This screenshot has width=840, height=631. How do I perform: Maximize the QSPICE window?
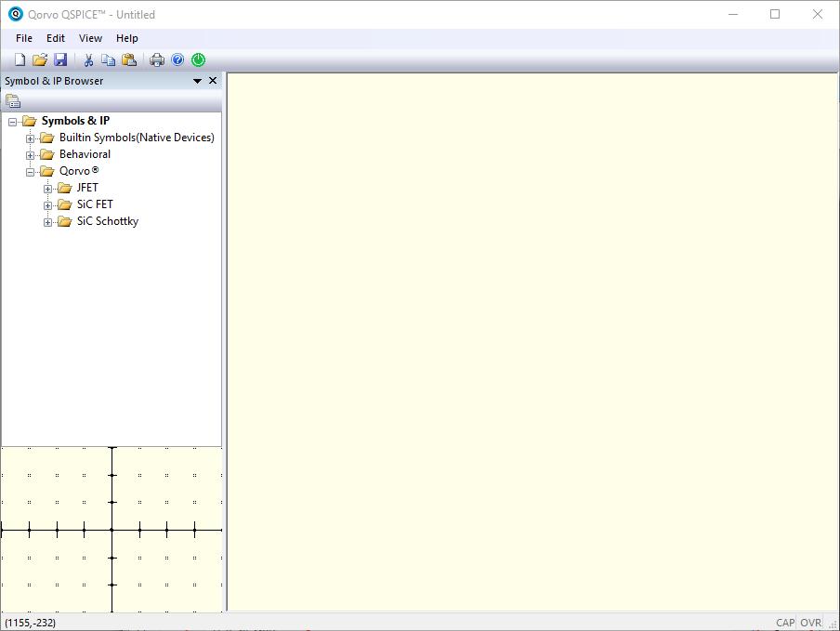click(x=775, y=15)
